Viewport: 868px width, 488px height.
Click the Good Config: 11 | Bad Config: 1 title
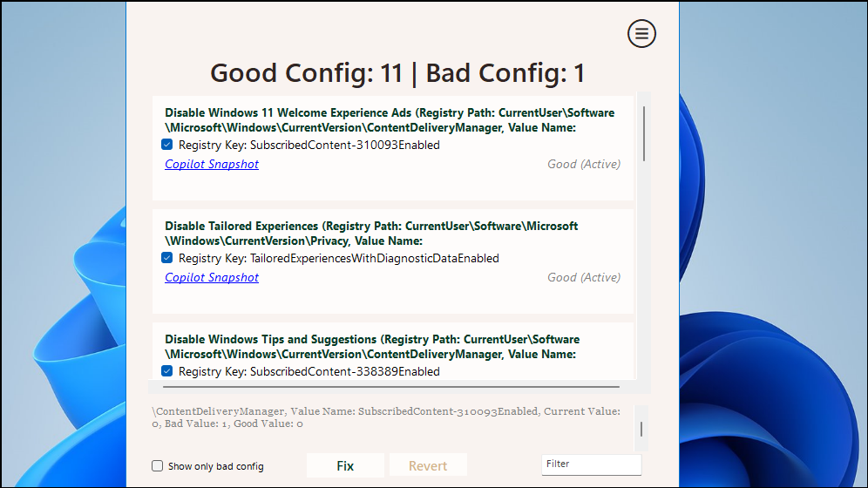pyautogui.click(x=397, y=73)
